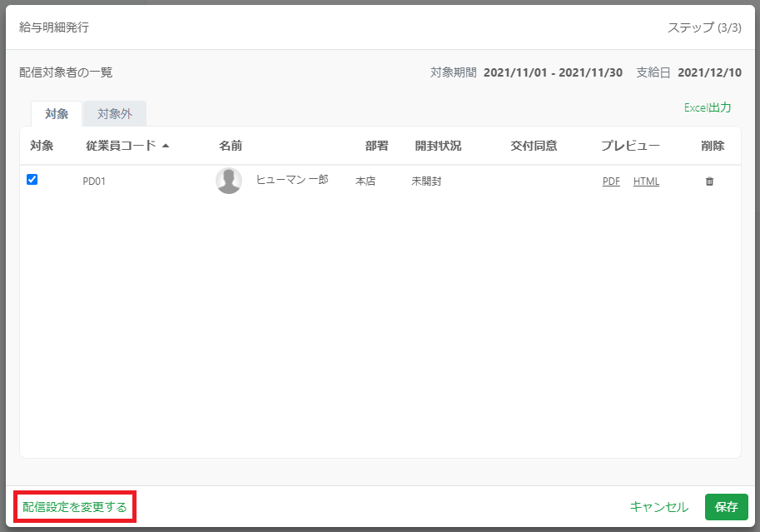Click department cell 本店
760x532 pixels.
tap(365, 181)
